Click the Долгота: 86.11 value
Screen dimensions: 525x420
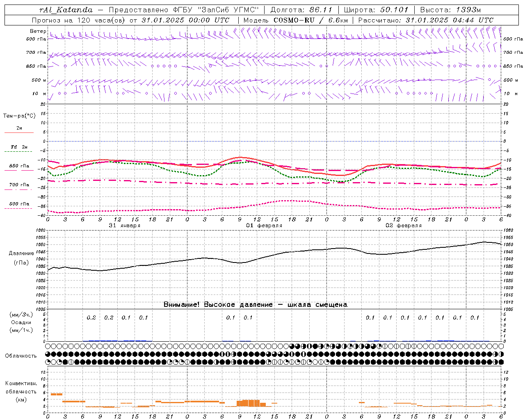click(301, 10)
